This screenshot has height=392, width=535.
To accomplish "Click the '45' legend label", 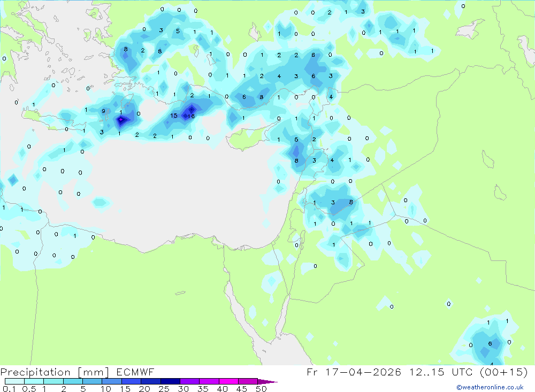I will 242,389.
